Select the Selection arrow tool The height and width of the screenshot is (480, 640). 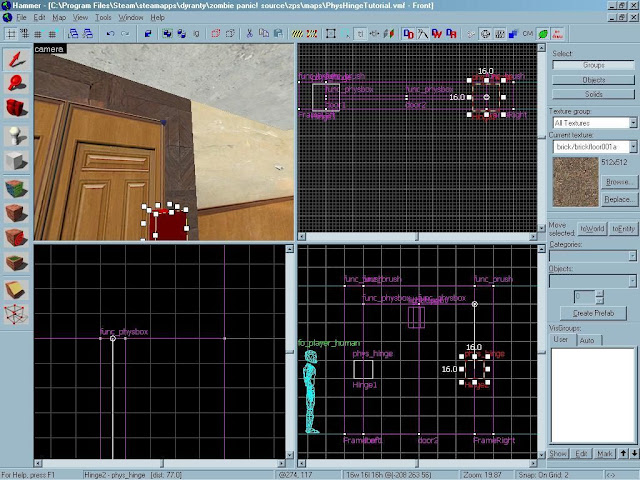16,59
